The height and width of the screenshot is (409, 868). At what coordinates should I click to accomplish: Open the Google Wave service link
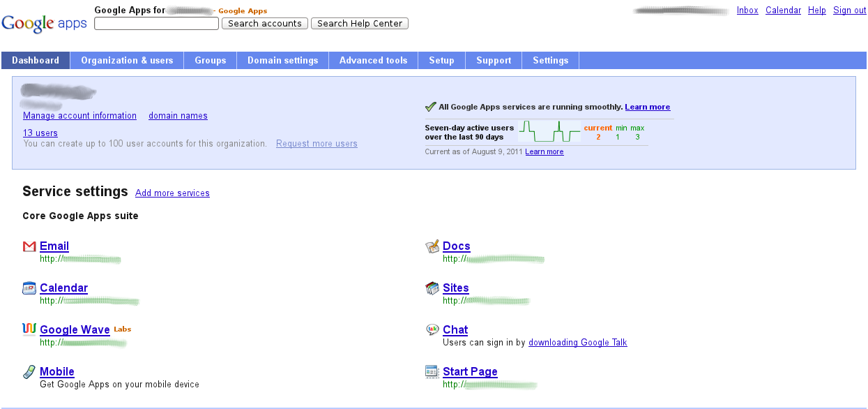click(x=75, y=330)
